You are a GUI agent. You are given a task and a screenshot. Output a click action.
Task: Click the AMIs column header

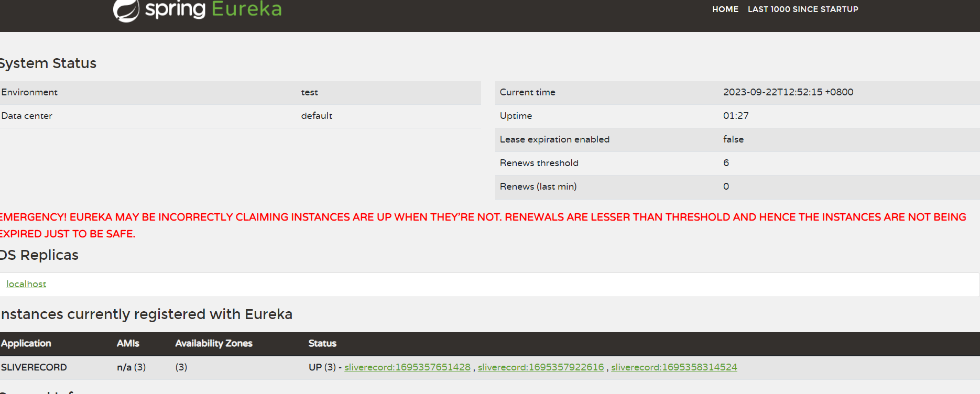point(128,344)
